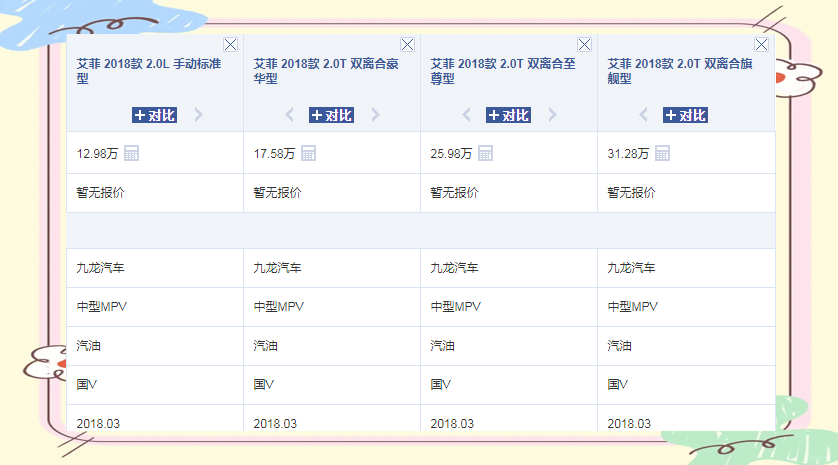The image size is (838, 465).
Task: Click 2018.03 in the 双离合至尊型 column
Action: tap(452, 423)
